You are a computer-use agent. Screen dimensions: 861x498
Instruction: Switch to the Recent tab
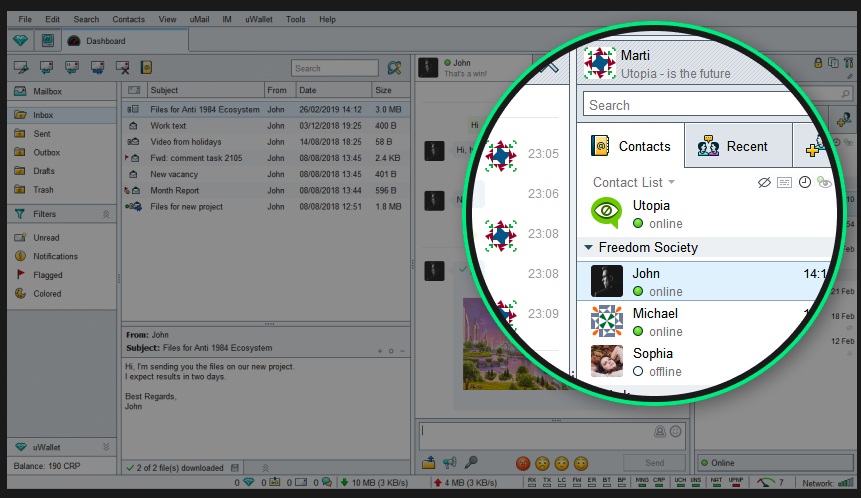pos(738,146)
